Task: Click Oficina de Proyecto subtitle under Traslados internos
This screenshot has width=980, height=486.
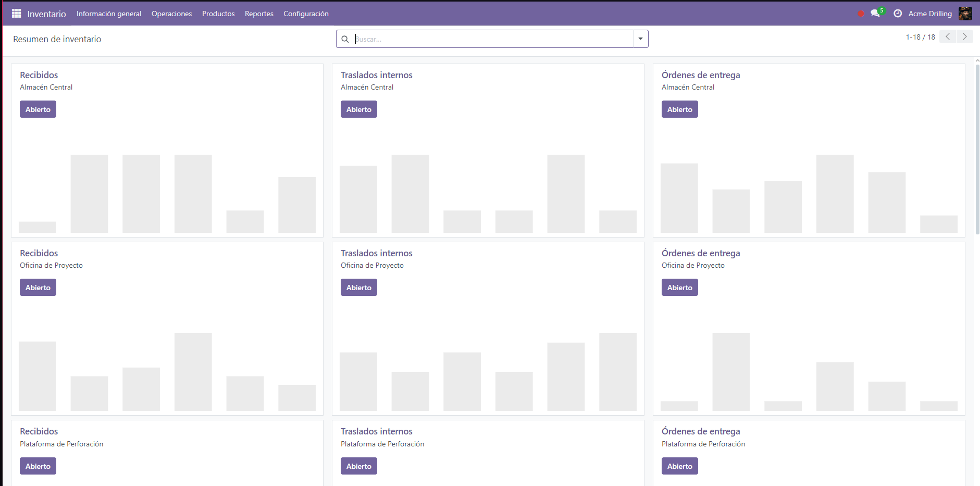Action: point(372,265)
